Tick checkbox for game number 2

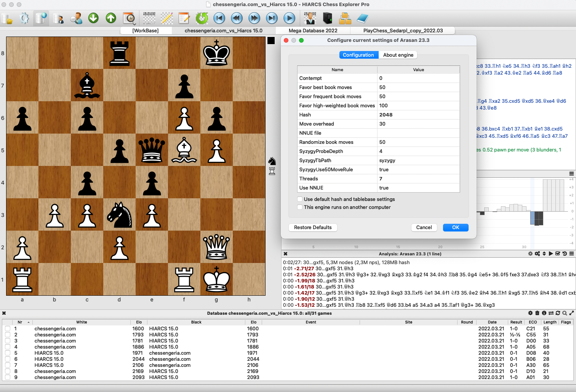(x=8, y=335)
